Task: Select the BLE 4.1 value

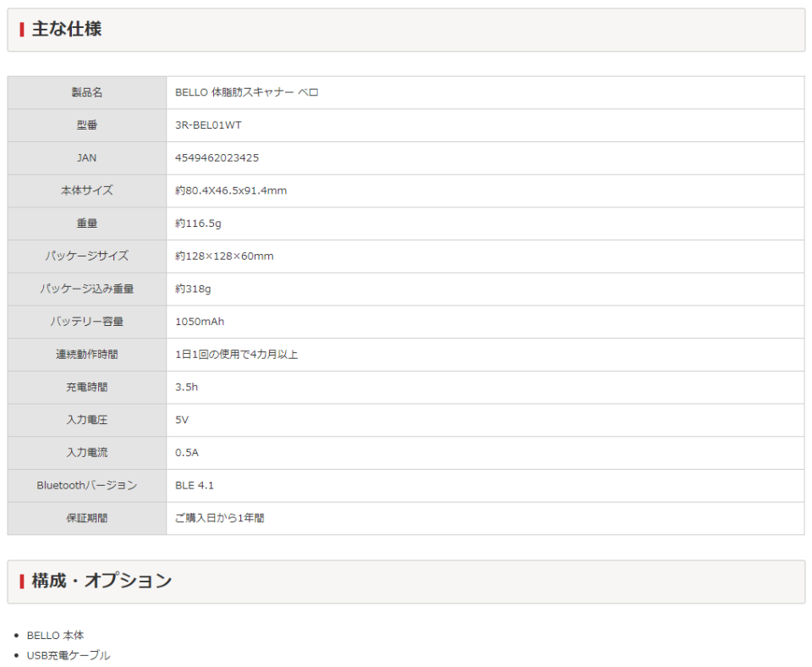Action: tap(195, 486)
